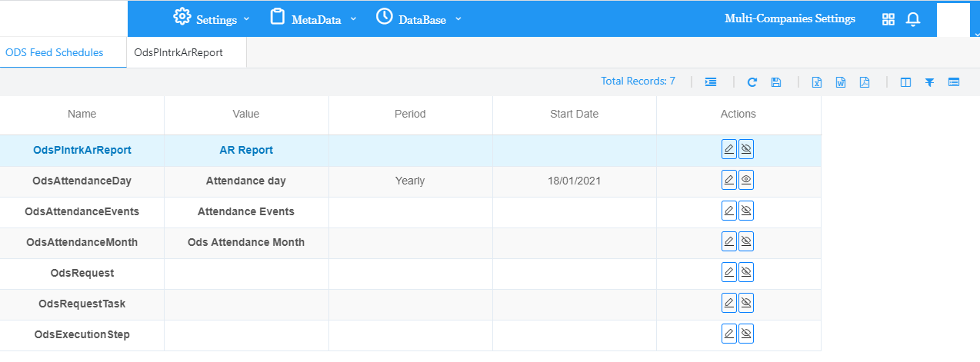The image size is (980, 362).
Task: Open the column layout chooser icon
Action: click(906, 82)
